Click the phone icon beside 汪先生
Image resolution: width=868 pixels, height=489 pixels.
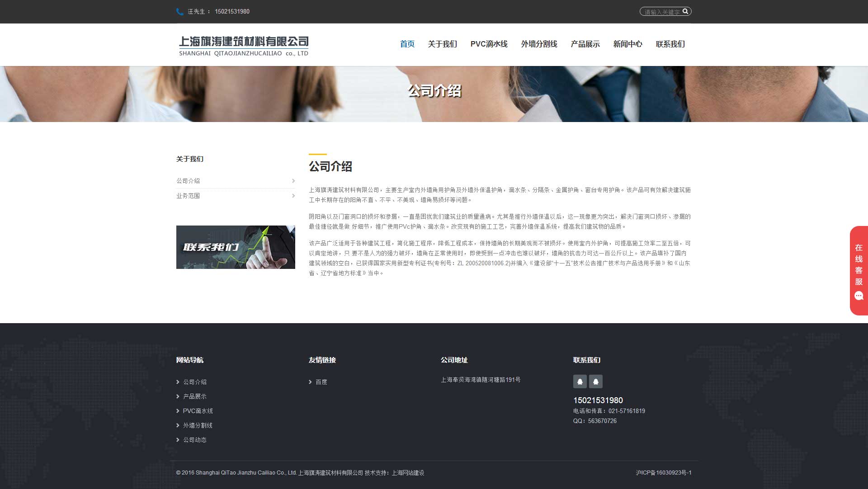tap(180, 12)
